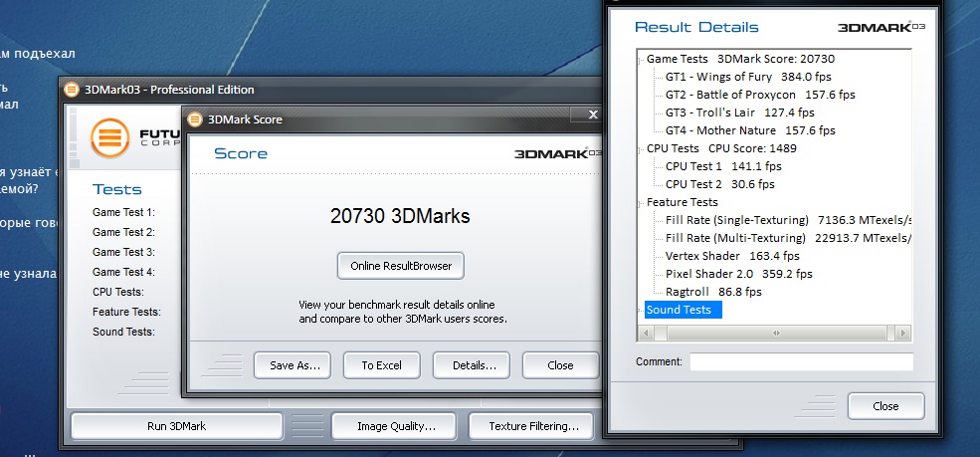
Task: Click the 3DMark03 logo in Score dialog
Action: tap(558, 153)
